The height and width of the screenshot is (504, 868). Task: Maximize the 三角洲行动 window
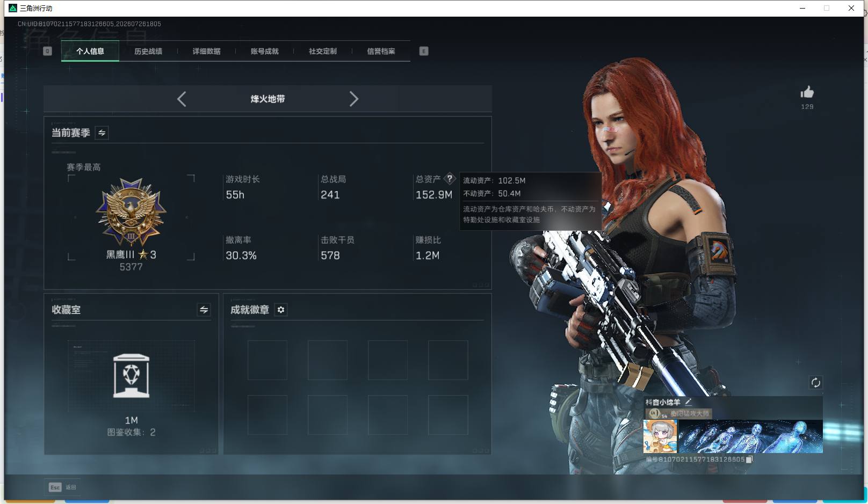pos(827,8)
